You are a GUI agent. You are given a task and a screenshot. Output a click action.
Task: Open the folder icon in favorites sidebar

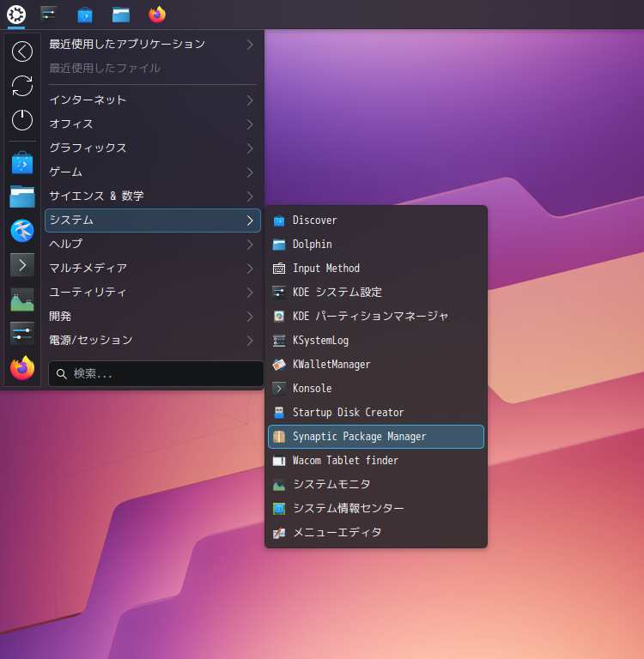[x=22, y=196]
